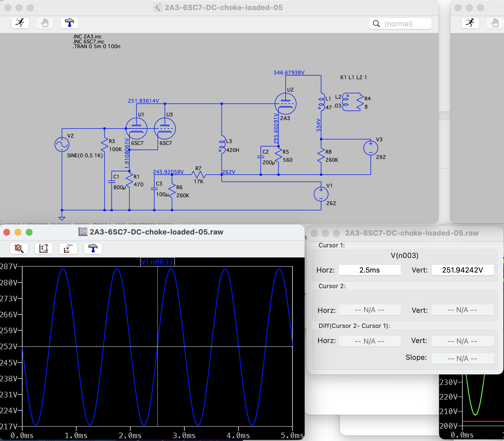
Task: Click the waveform window .raw title icon
Action: tap(83, 232)
